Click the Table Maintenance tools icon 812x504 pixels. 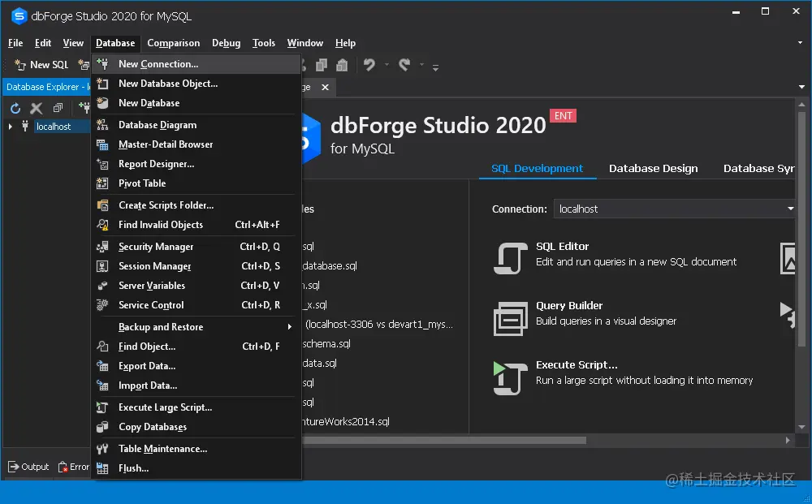[x=102, y=449]
